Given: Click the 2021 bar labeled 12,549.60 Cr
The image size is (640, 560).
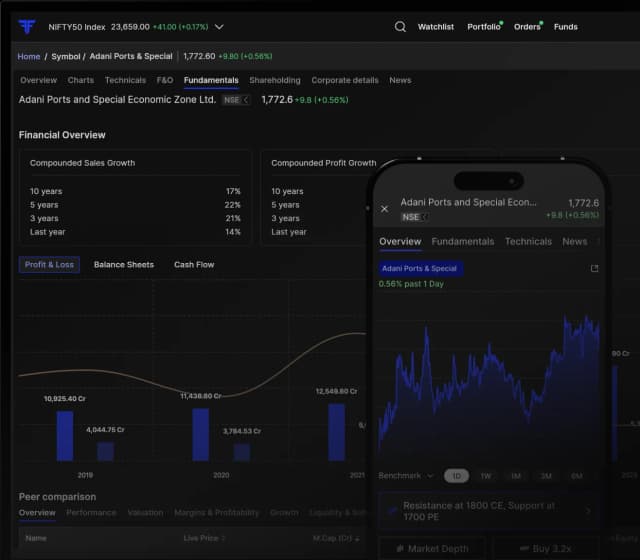Looking at the screenshot, I should tap(336, 432).
